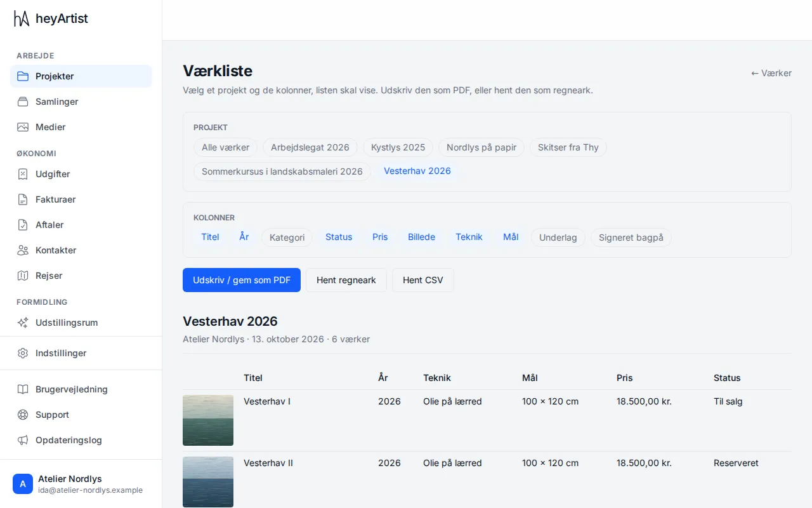Click the Atelier Nordlys account avatar
This screenshot has height=508, width=812.
click(x=23, y=484)
